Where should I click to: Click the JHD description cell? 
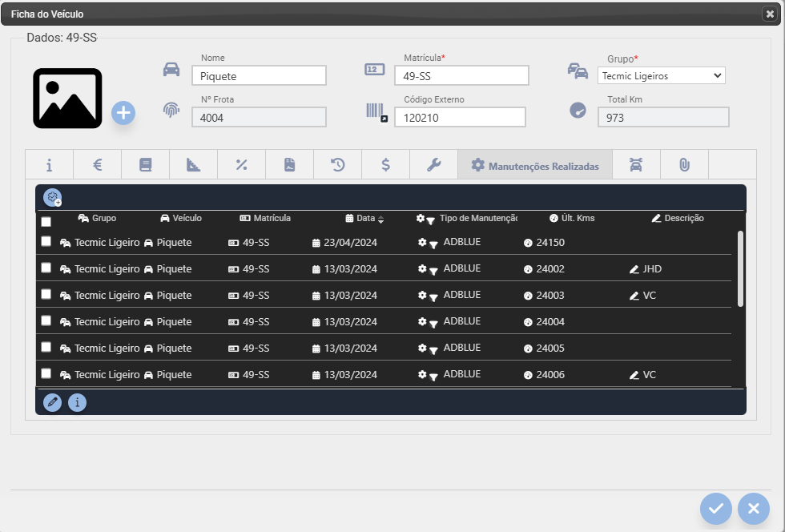pos(652,269)
